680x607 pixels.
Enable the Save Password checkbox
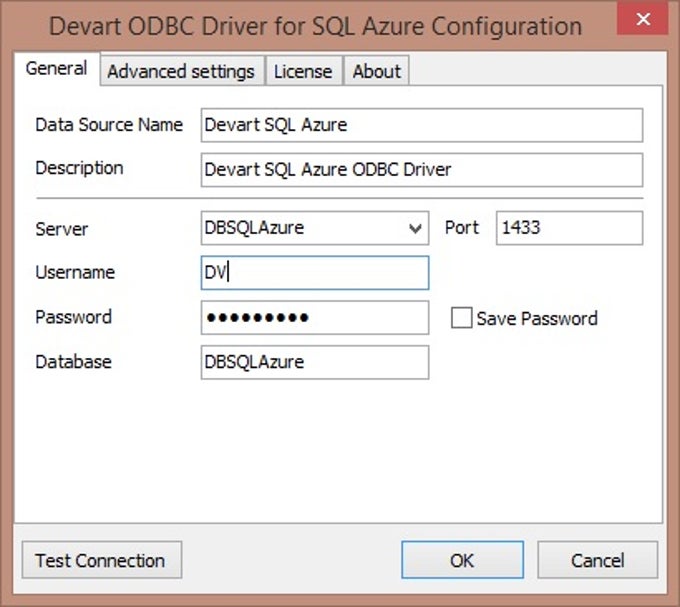coord(461,318)
